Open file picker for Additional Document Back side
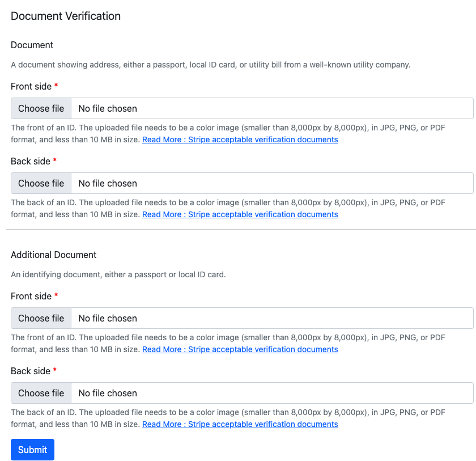 [x=41, y=393]
